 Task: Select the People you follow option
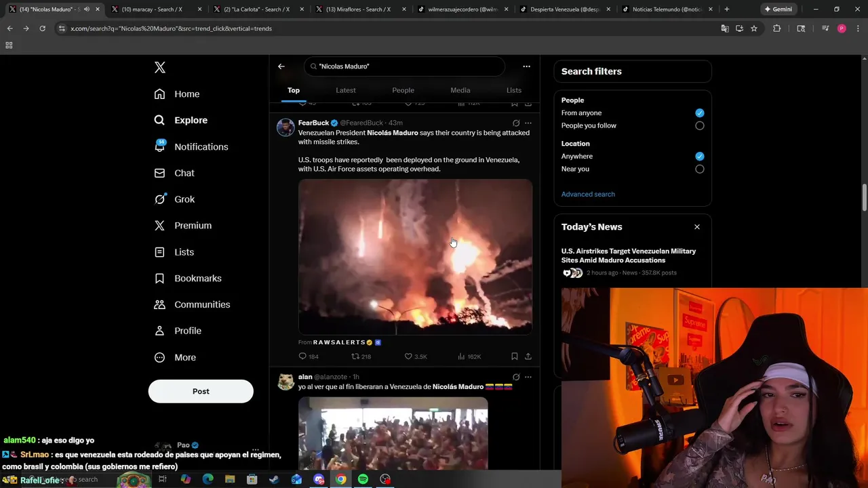click(700, 125)
